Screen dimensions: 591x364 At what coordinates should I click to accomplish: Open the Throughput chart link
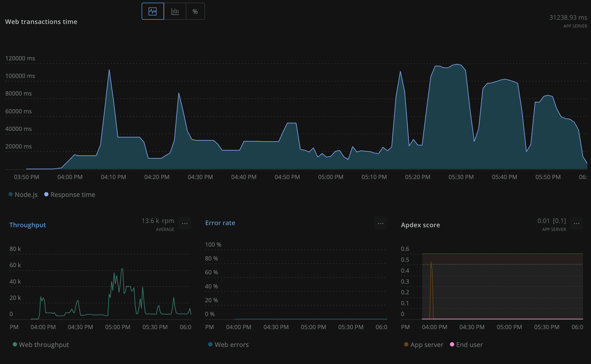(28, 225)
